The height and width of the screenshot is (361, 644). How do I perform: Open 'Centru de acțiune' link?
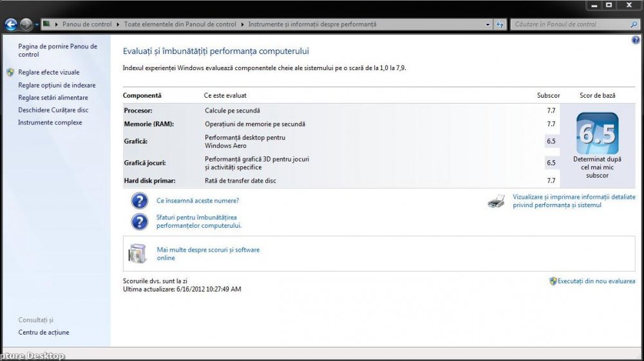click(x=44, y=332)
